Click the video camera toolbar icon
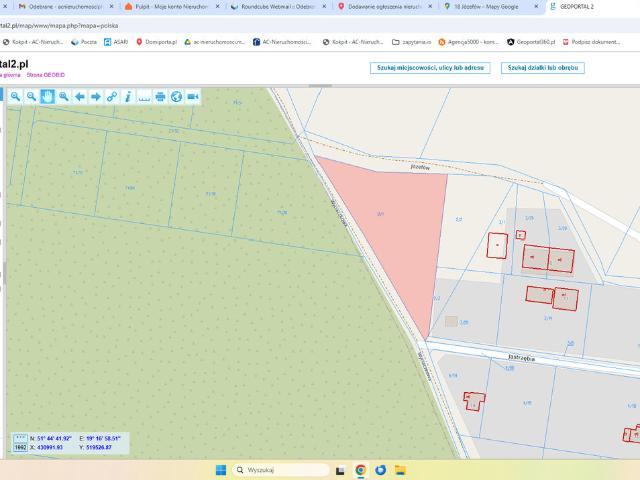The height and width of the screenshot is (480, 640). point(193,97)
